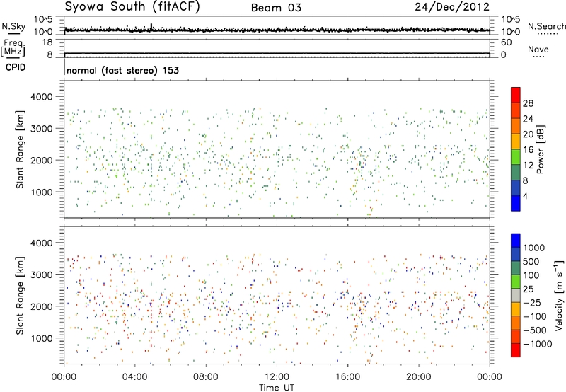Viewport: 566px width, 392px height.
Task: Click the date '24/Dec/2012'
Action: coord(452,7)
